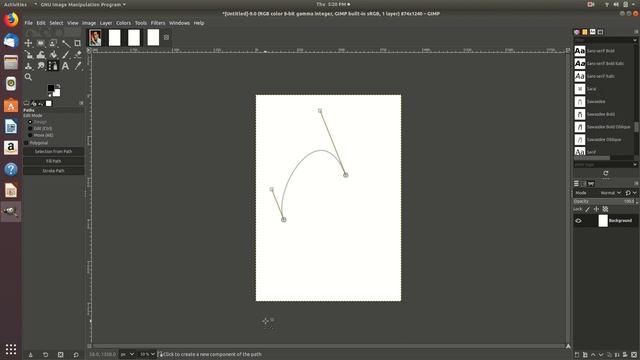Switch to the Paths tab in layers dock
Viewport: 640px width, 360px height.
591,184
